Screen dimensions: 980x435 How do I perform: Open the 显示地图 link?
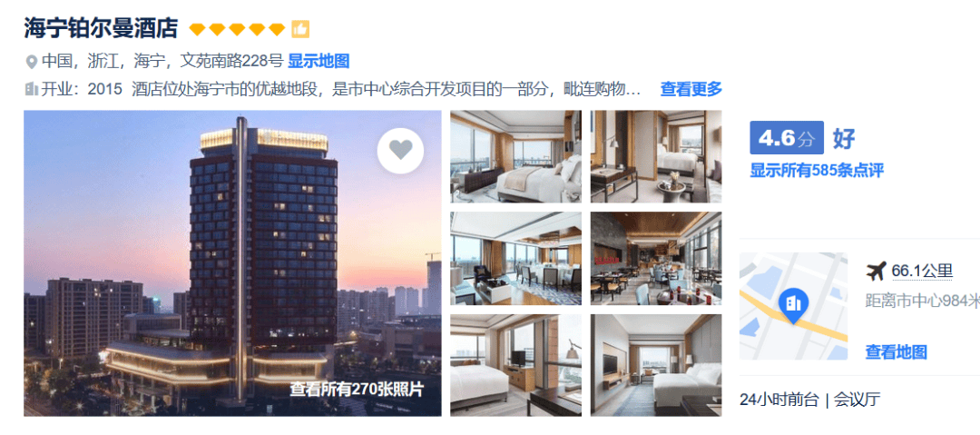tap(318, 62)
